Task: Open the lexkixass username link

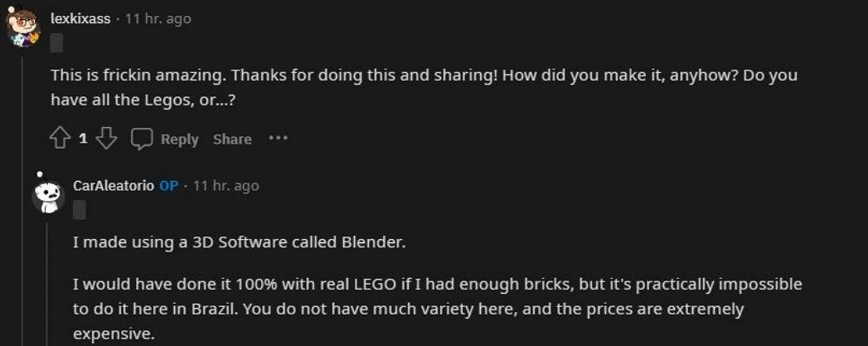Action: coord(80,18)
